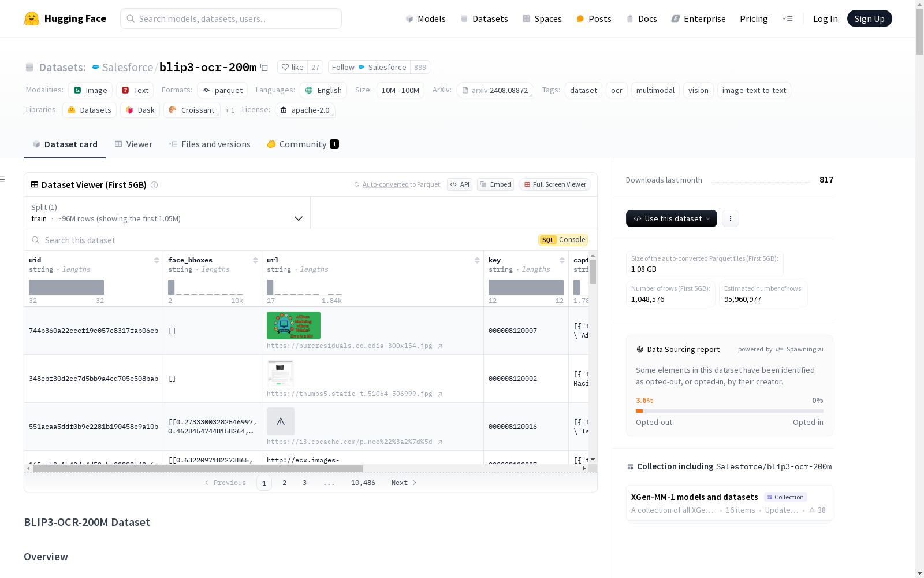Filter by the ocr tag
This screenshot has width=924, height=578.
(x=617, y=90)
